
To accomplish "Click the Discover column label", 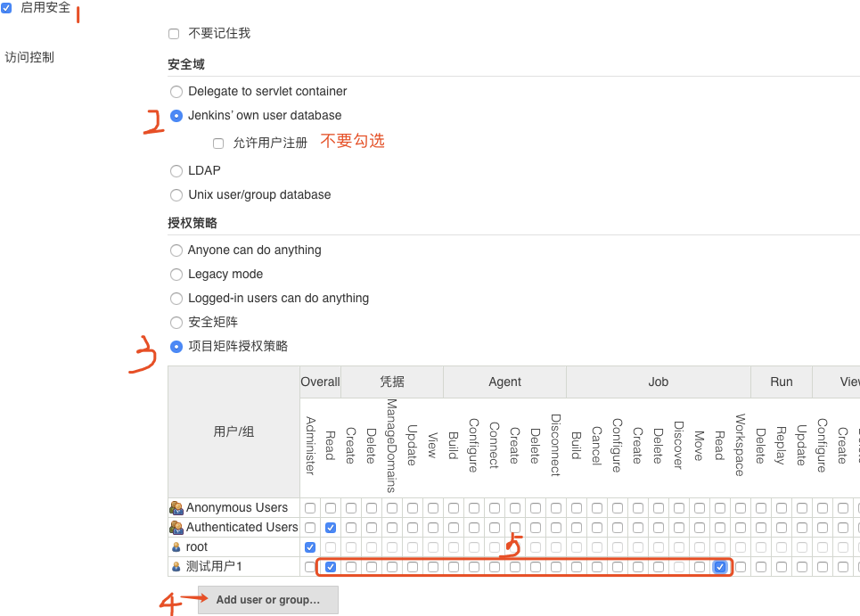I will 678,446.
